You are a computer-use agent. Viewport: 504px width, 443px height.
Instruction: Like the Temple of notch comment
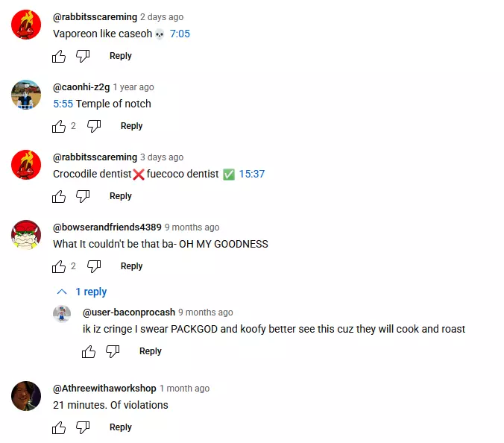pos(59,126)
